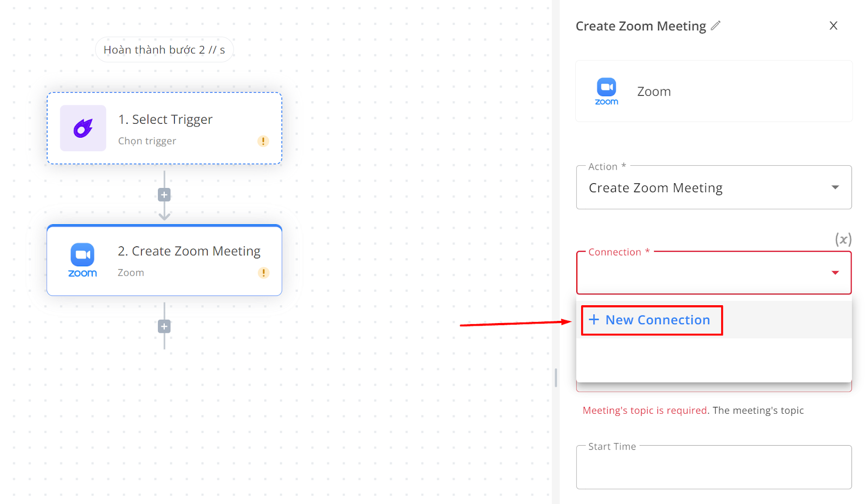The height and width of the screenshot is (504, 865).
Task: Click the purple trigger icon in step 1
Action: click(x=83, y=128)
